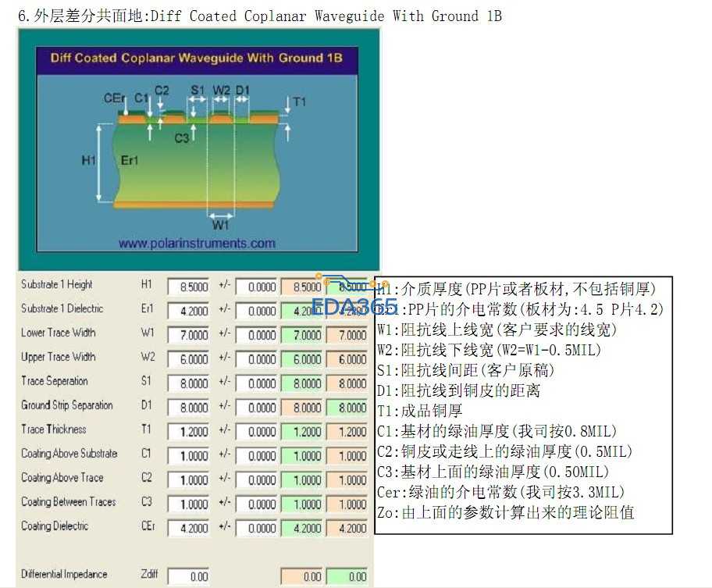Click the C1 tolerance field

click(256, 455)
